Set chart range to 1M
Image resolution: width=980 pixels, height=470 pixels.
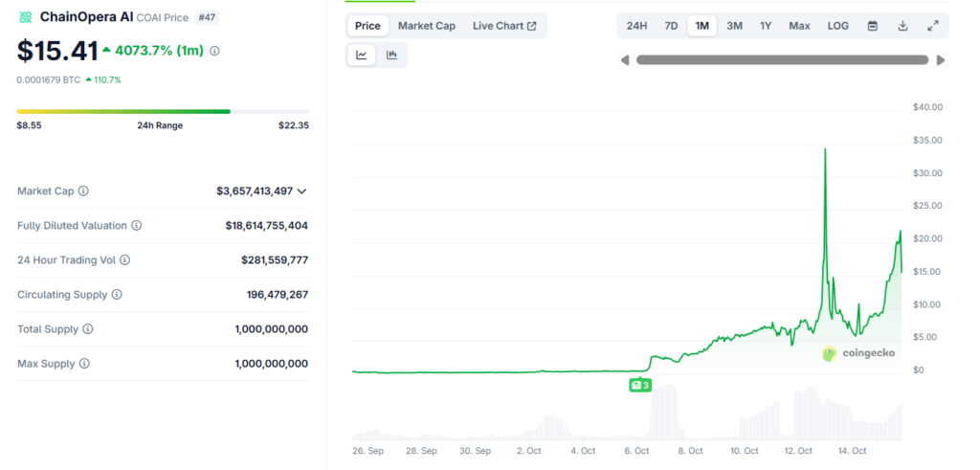(x=702, y=26)
